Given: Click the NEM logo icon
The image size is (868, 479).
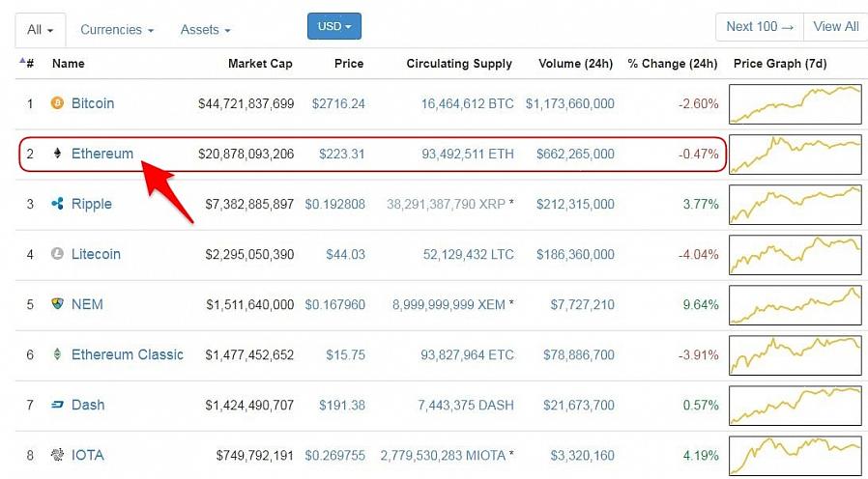Looking at the screenshot, I should pos(57,304).
